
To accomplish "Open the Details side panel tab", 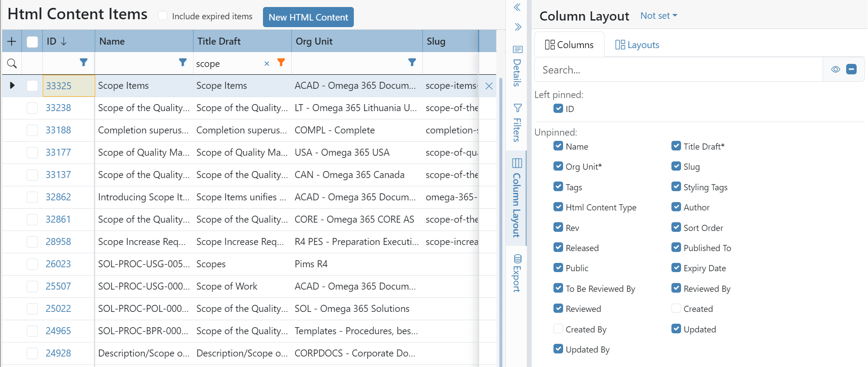I will 517,66.
